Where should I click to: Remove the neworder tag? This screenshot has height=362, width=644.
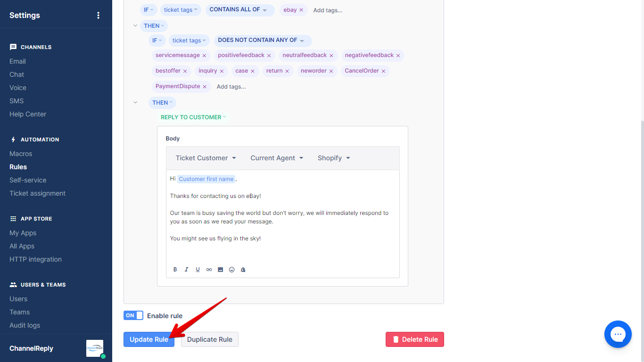coord(331,71)
